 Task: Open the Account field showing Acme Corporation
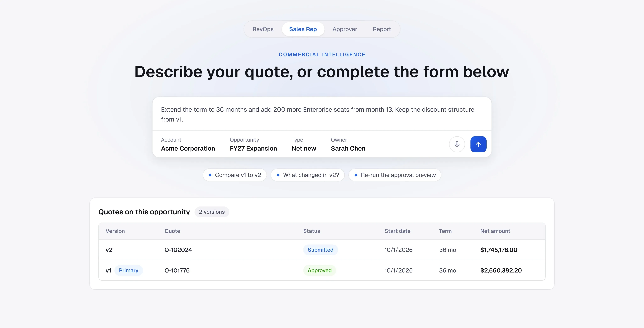pos(188,144)
